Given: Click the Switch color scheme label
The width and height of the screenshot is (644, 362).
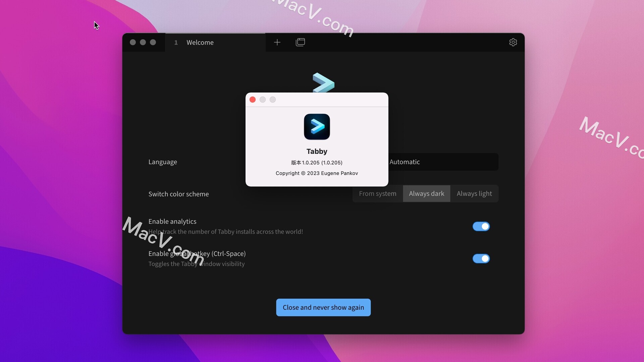Looking at the screenshot, I should click(x=178, y=194).
